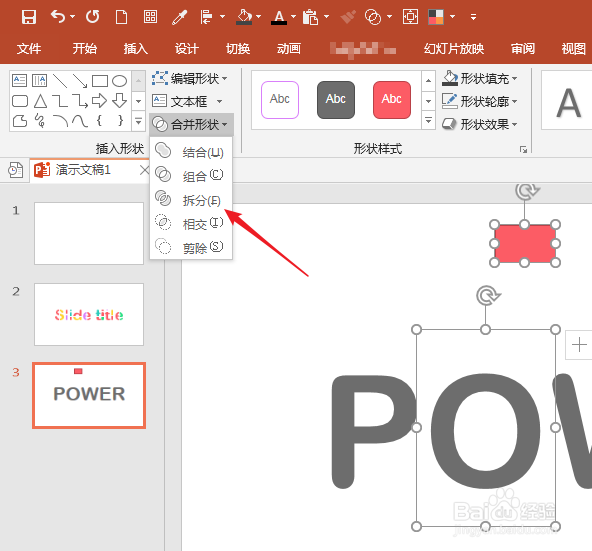Select the curve shape in gallery
Viewport: 592px width, 551px height.
pyautogui.click(x=80, y=121)
